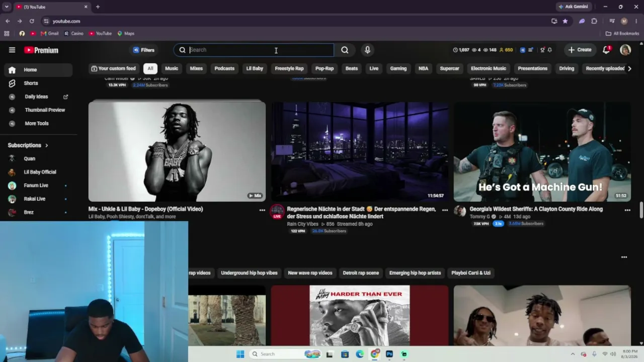Viewport: 644px width, 362px height.
Task: Open more options for Georgia's Wildest Sheriffs video
Action: coord(627,210)
